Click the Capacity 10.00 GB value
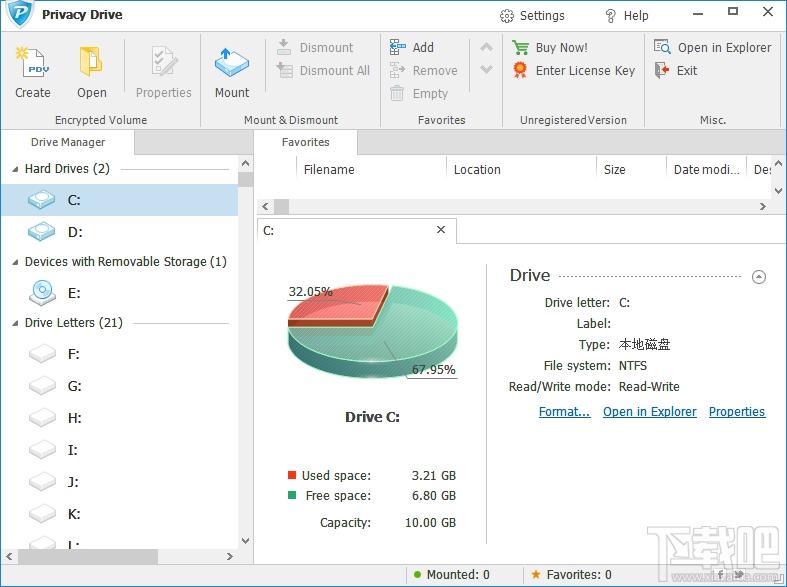This screenshot has height=587, width=787. pos(430,522)
